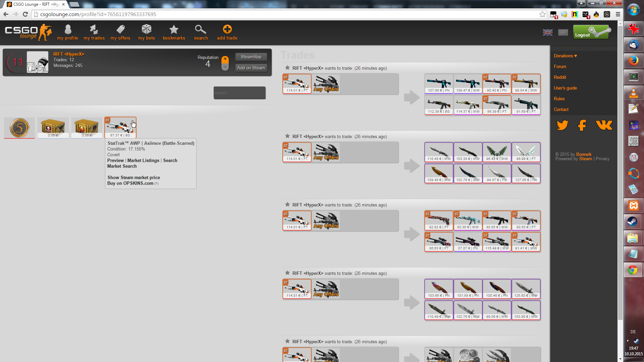Increase reputation with the plus button

(x=225, y=59)
